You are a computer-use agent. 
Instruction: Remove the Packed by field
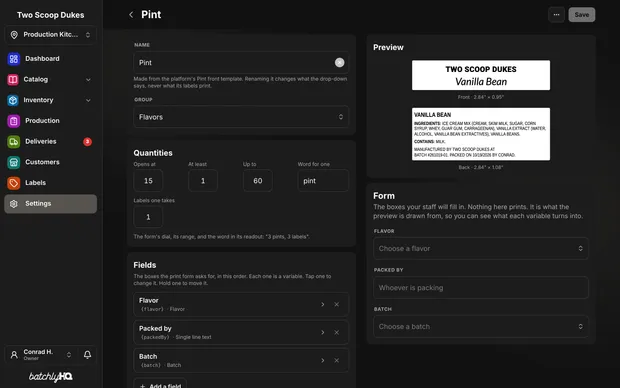click(x=336, y=332)
